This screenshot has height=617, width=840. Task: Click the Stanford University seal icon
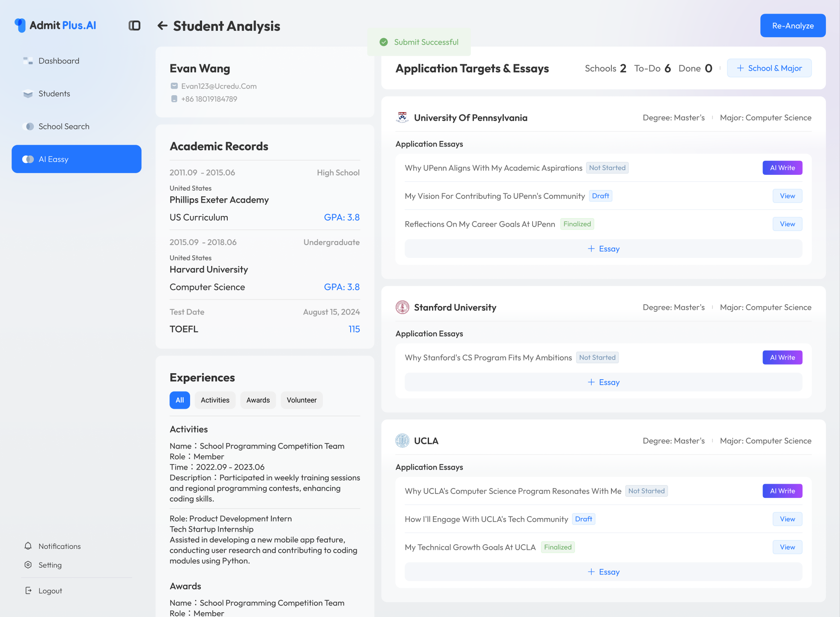point(402,307)
